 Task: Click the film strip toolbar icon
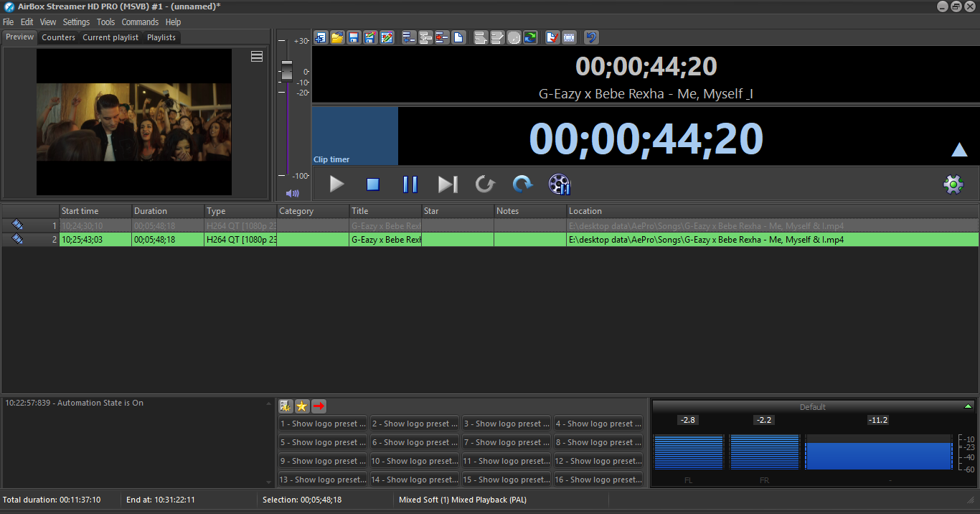pyautogui.click(x=569, y=37)
